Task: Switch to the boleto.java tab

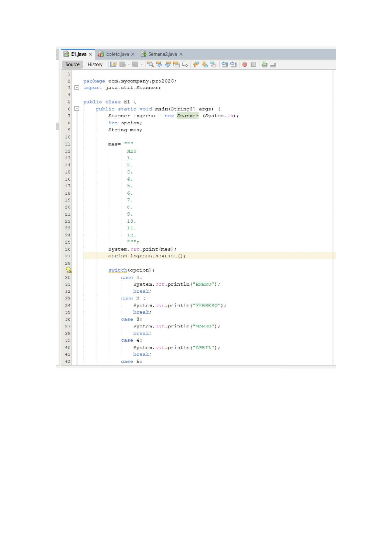Action: 118,54
